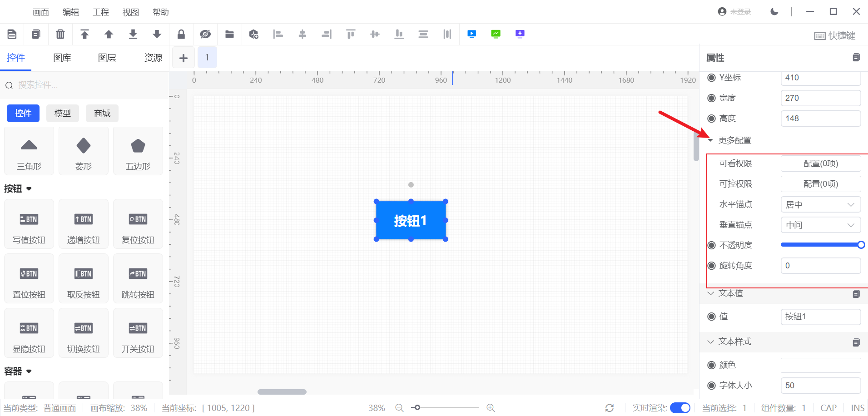Screen dimensions: 868x416
Task: Click the delete trash icon in toolbar
Action: click(60, 34)
